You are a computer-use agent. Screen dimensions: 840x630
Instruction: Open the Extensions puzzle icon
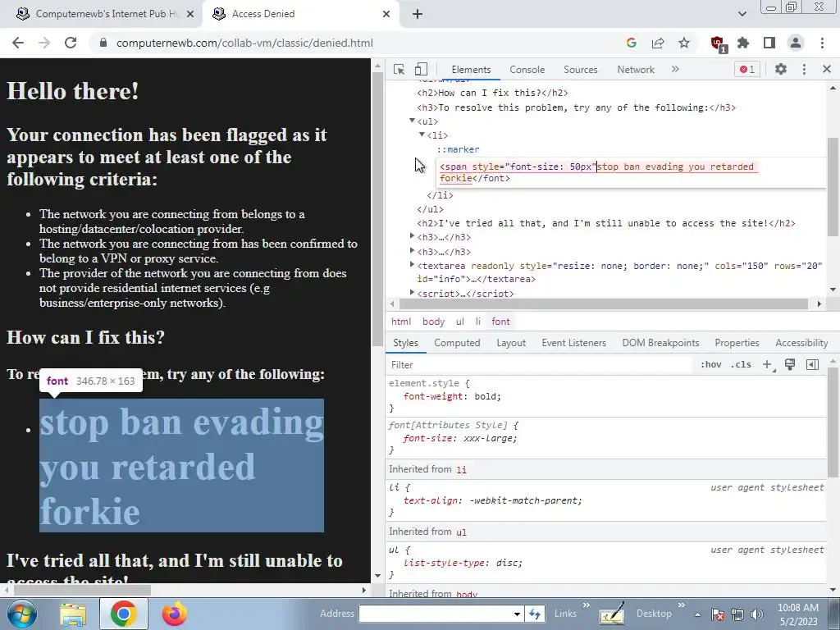[743, 43]
